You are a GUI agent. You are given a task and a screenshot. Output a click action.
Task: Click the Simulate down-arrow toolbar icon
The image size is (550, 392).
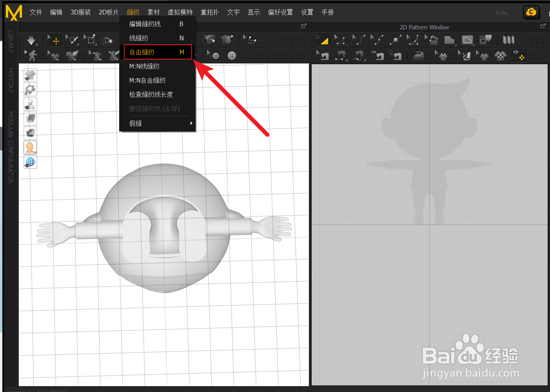[31, 40]
